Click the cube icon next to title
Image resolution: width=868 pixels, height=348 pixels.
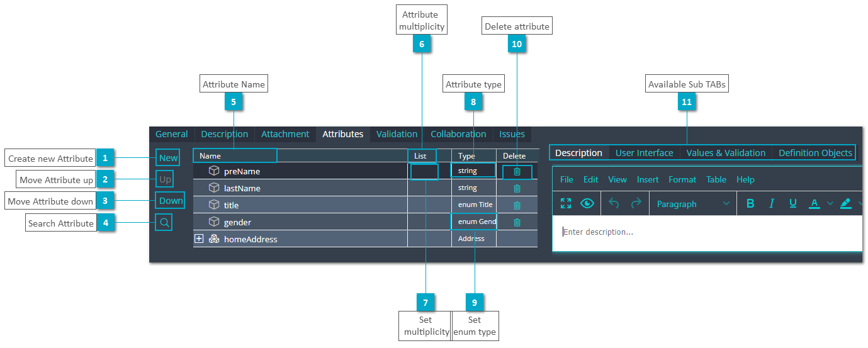pyautogui.click(x=214, y=205)
